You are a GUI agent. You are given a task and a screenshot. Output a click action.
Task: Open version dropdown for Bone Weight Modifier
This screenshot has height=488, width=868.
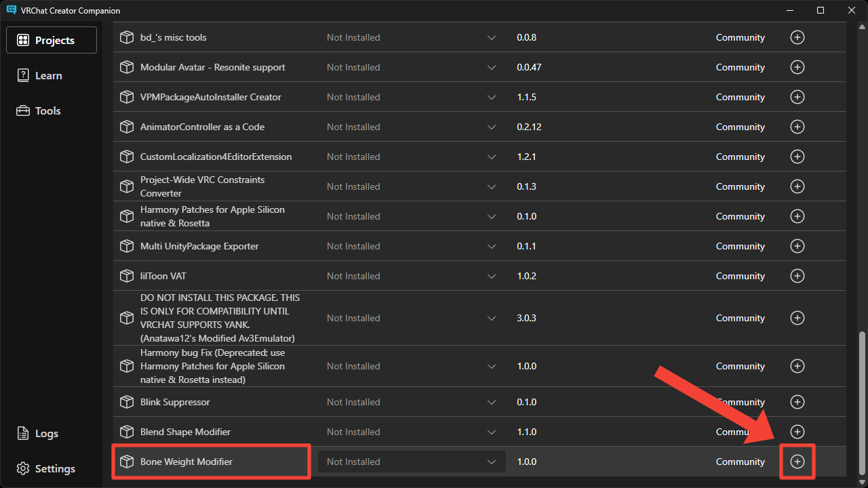[x=492, y=462]
